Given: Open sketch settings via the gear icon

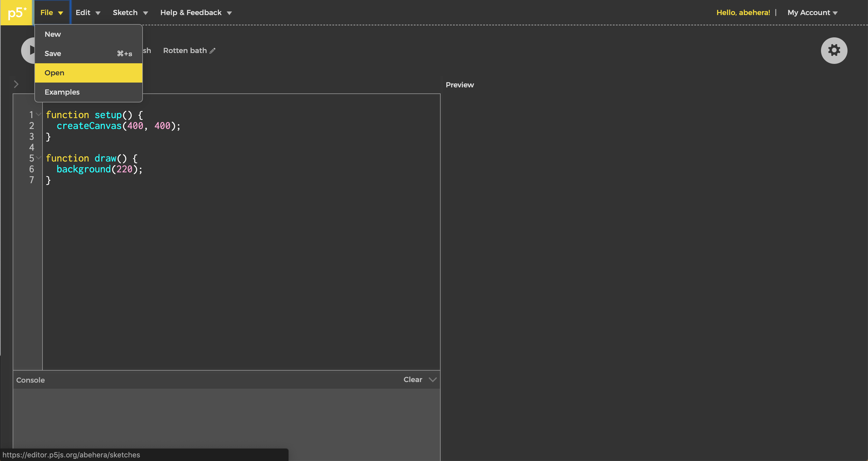Looking at the screenshot, I should pos(834,50).
